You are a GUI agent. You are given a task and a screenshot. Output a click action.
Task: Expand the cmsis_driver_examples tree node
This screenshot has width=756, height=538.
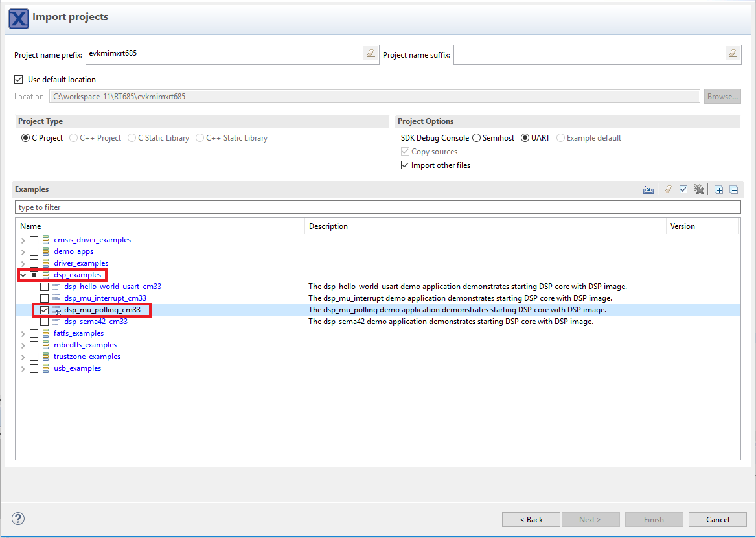[x=23, y=240]
